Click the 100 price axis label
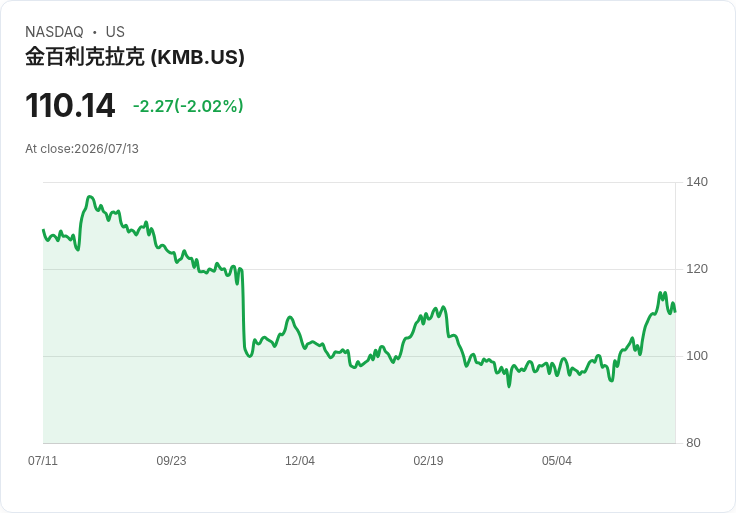736x513 pixels. click(x=697, y=356)
